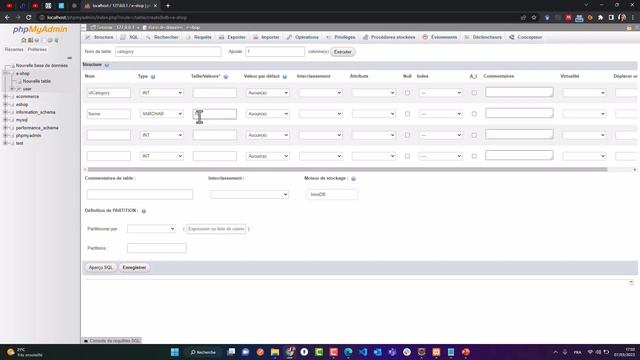Expand the ecommerce database tree node

tap(6, 97)
